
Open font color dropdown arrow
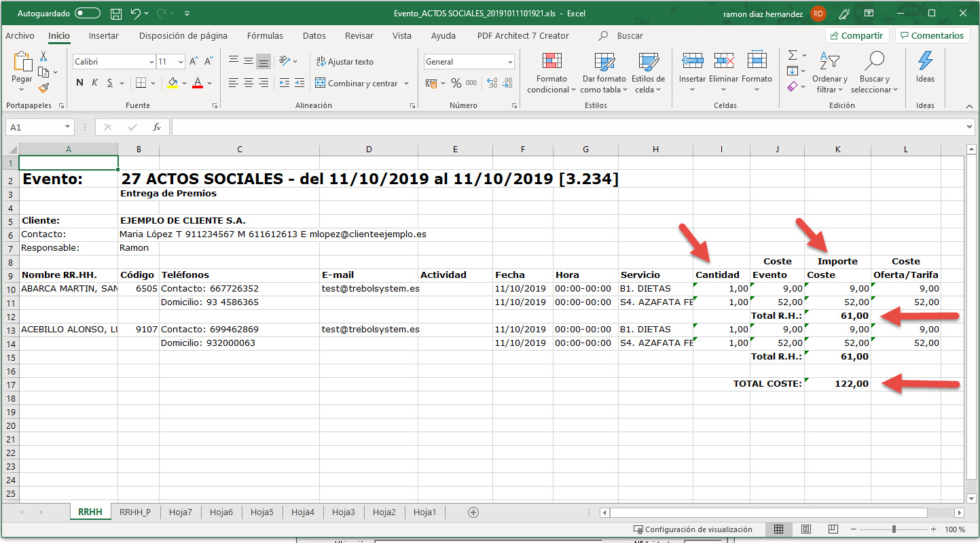[x=209, y=83]
